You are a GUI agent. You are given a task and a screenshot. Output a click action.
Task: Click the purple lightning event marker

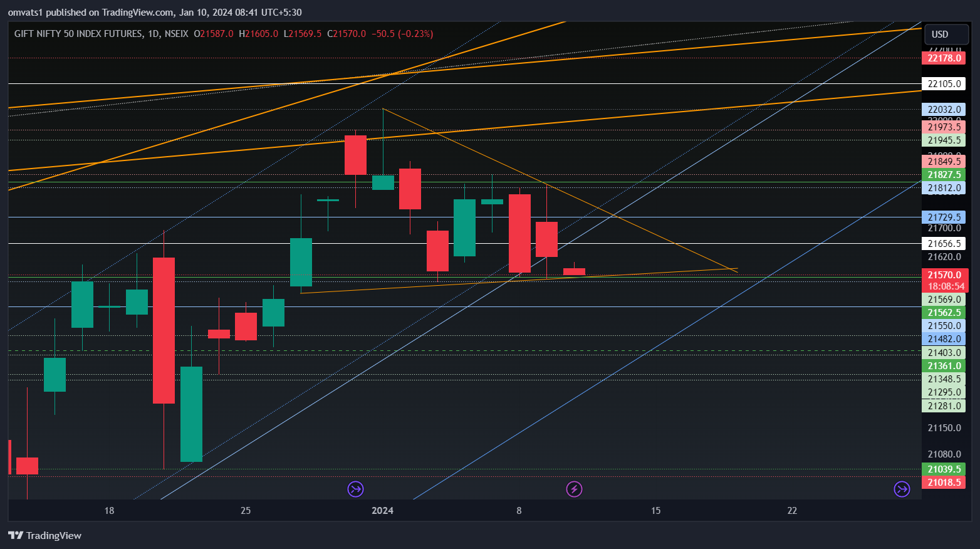coord(574,489)
